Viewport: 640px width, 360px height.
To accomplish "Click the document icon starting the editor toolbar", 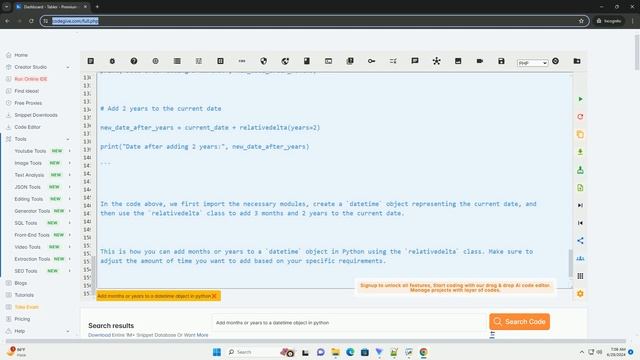I will [x=91, y=61].
